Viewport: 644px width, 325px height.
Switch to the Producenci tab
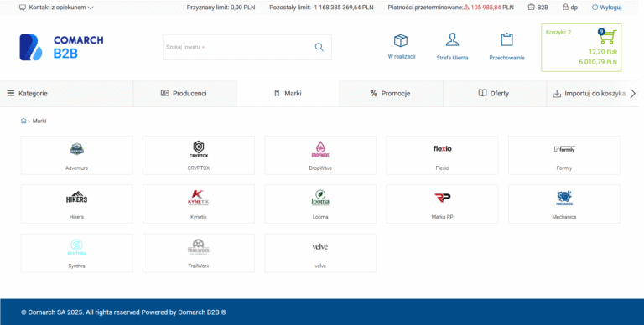[184, 94]
